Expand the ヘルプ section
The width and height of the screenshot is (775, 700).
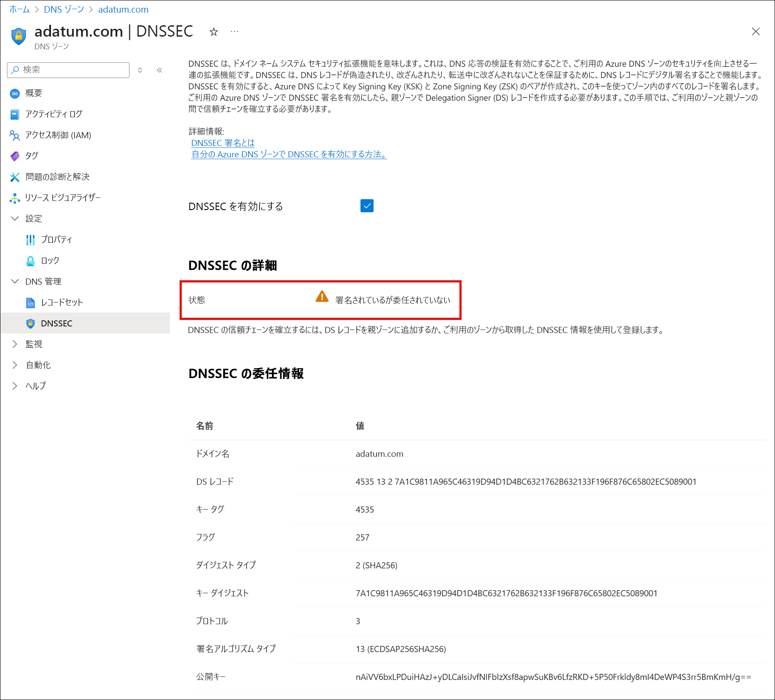pyautogui.click(x=15, y=386)
